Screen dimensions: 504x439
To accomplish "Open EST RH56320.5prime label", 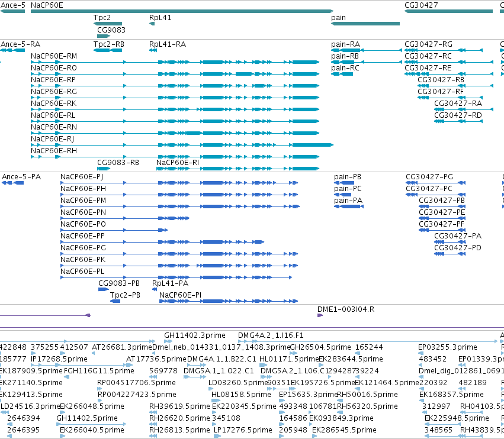I will (367, 406).
